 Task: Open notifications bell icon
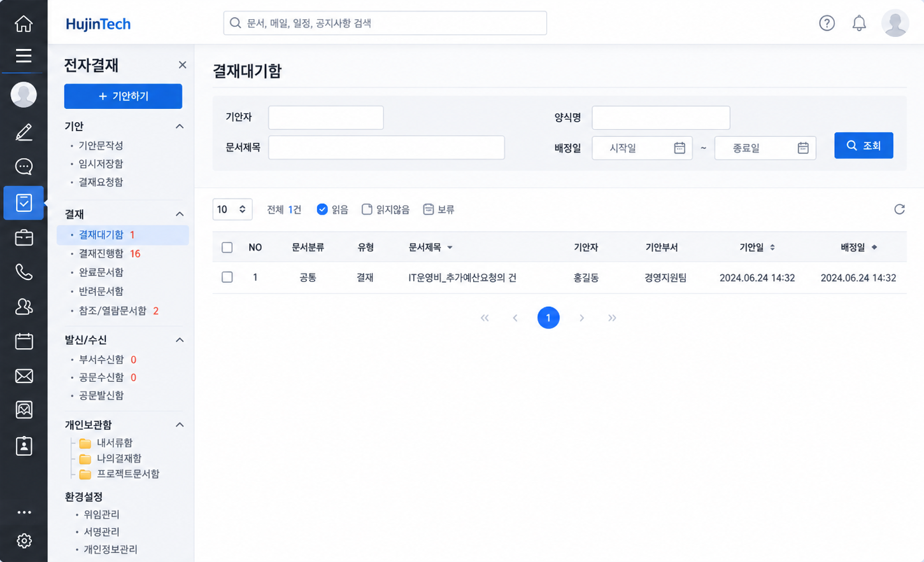(x=859, y=23)
